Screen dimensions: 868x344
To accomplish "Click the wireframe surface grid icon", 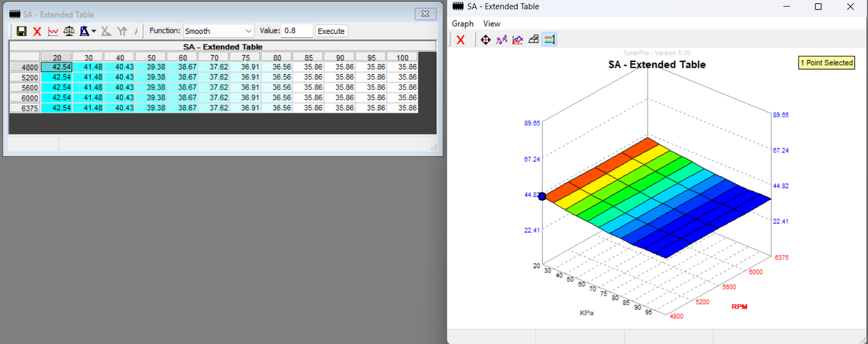I will 533,39.
